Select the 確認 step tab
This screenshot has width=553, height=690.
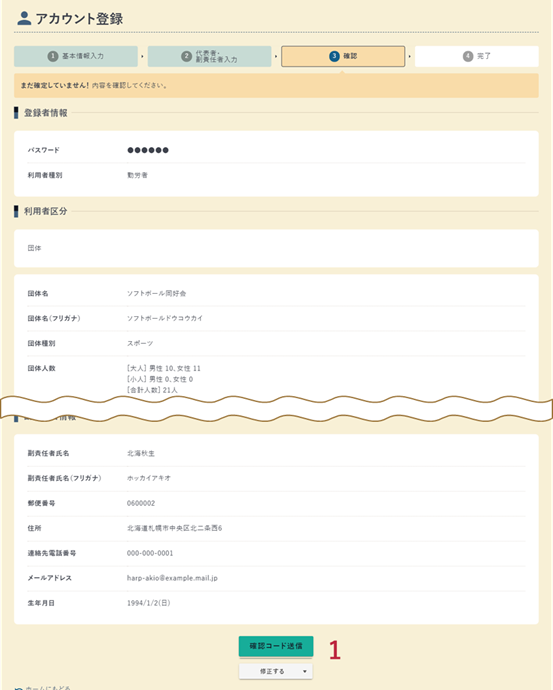click(343, 56)
